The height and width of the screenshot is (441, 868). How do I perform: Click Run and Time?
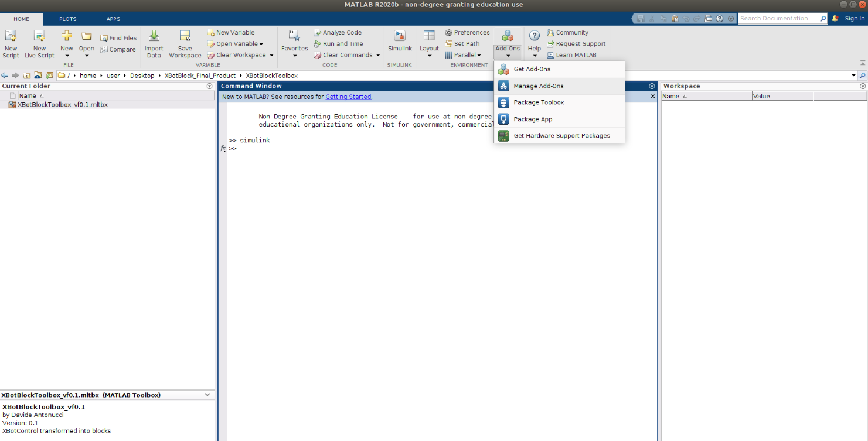tap(338, 44)
